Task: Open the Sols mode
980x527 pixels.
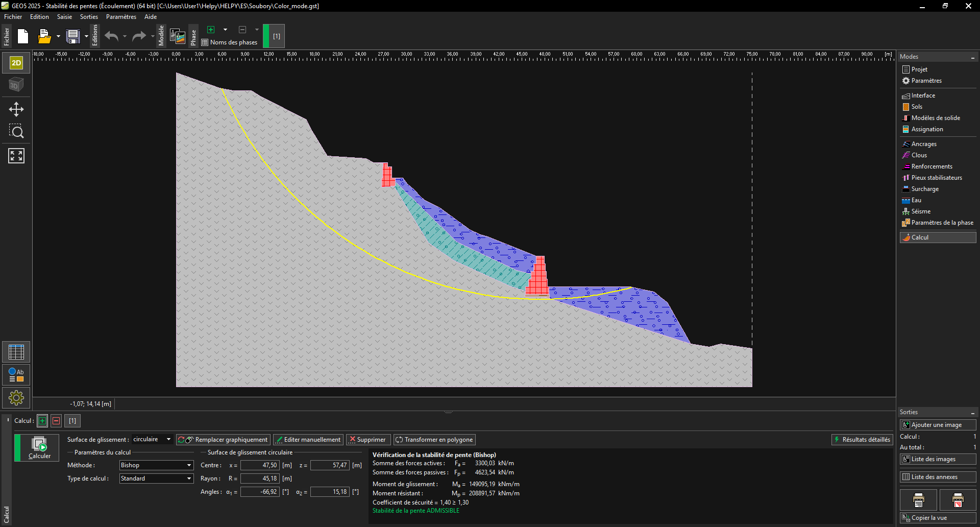Action: pos(917,107)
